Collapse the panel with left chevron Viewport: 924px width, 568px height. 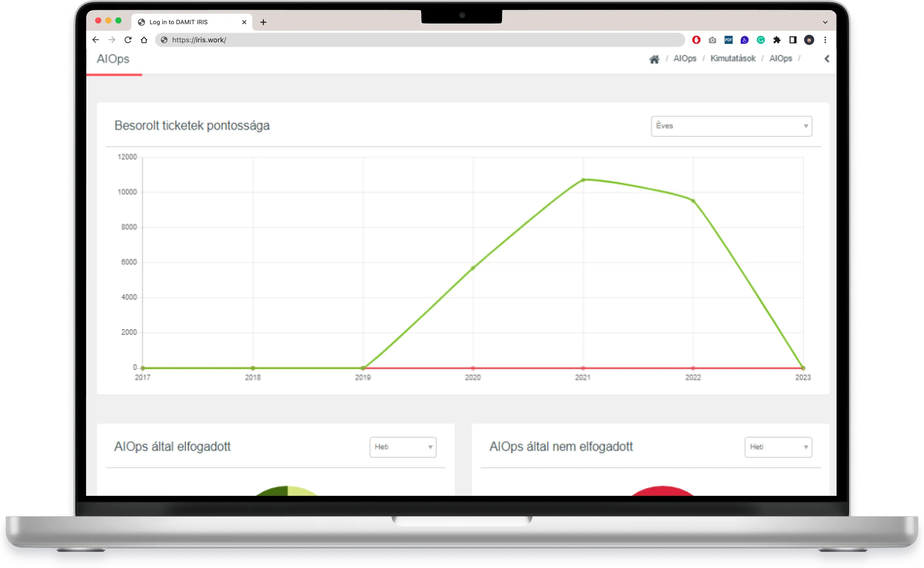coord(827,59)
